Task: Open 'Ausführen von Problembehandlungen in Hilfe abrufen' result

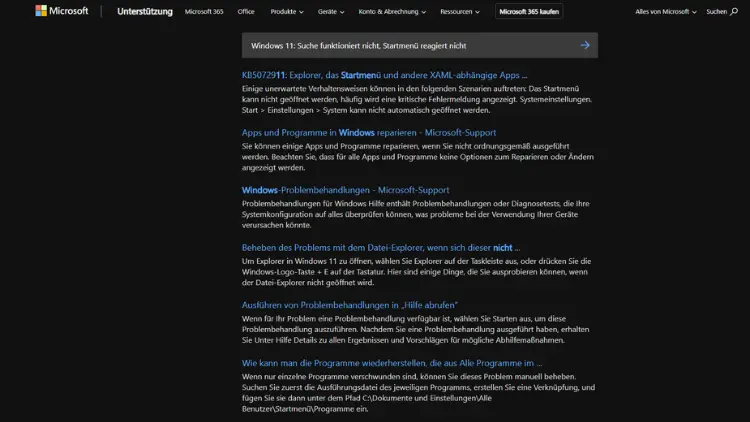Action: (350, 305)
